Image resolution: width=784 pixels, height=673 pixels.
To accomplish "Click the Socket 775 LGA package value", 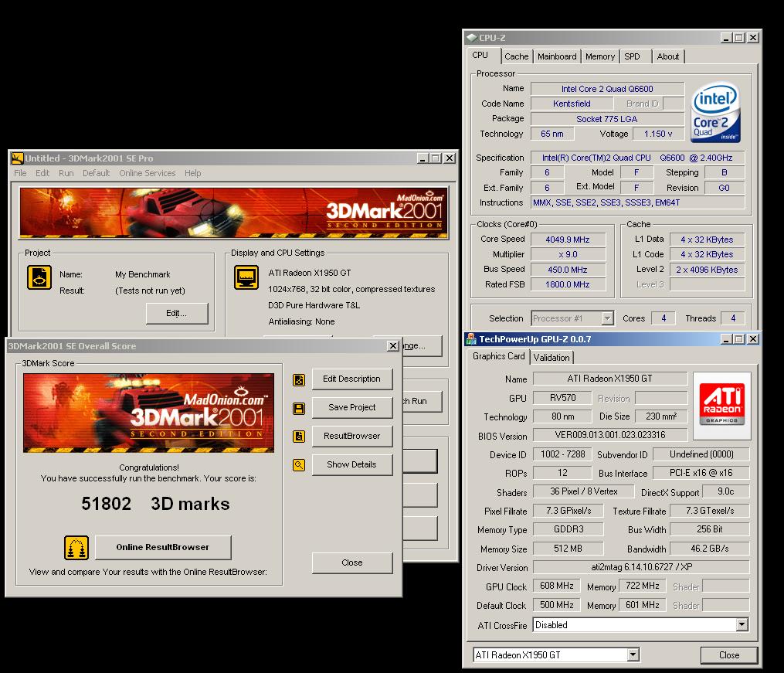I will pyautogui.click(x=607, y=119).
